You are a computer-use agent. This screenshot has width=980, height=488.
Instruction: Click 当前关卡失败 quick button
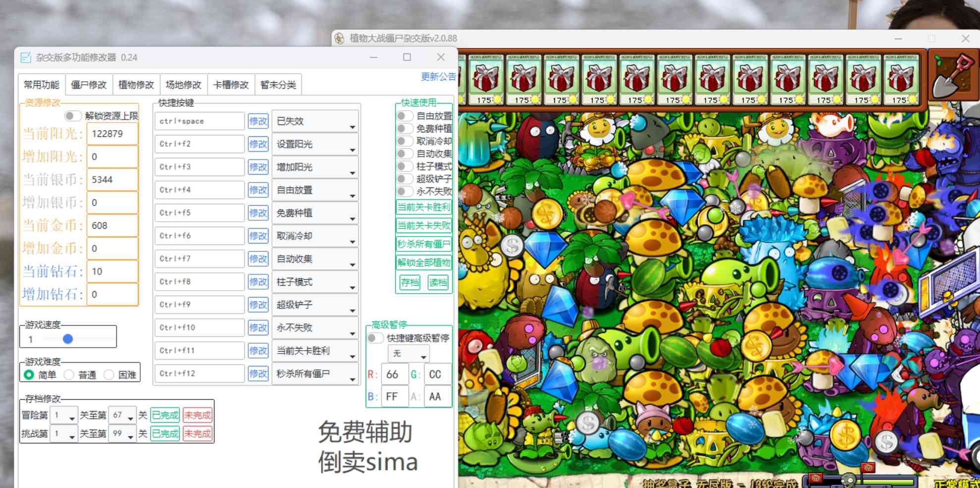pos(424,226)
